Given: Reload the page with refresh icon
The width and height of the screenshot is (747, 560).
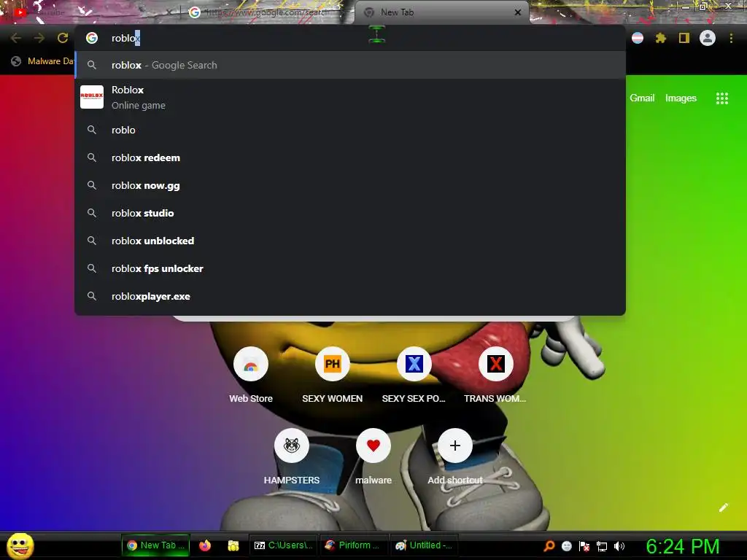Looking at the screenshot, I should point(63,38).
